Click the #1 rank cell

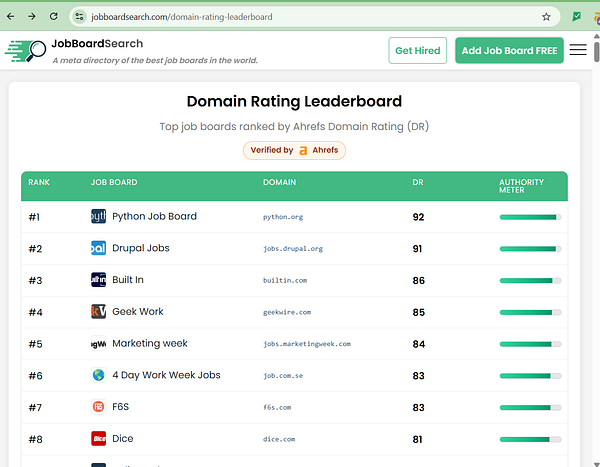tap(34, 217)
